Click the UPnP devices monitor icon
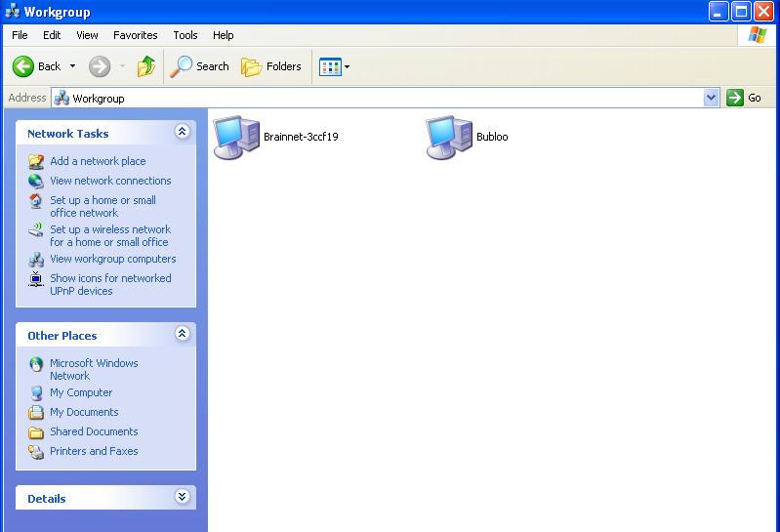 coord(36,279)
